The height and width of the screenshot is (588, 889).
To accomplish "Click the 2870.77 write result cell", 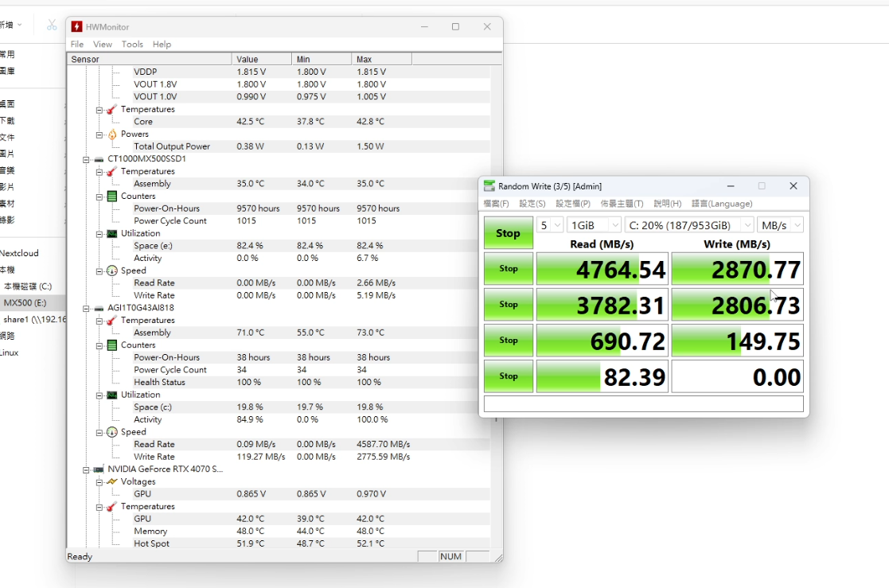I will tap(738, 269).
